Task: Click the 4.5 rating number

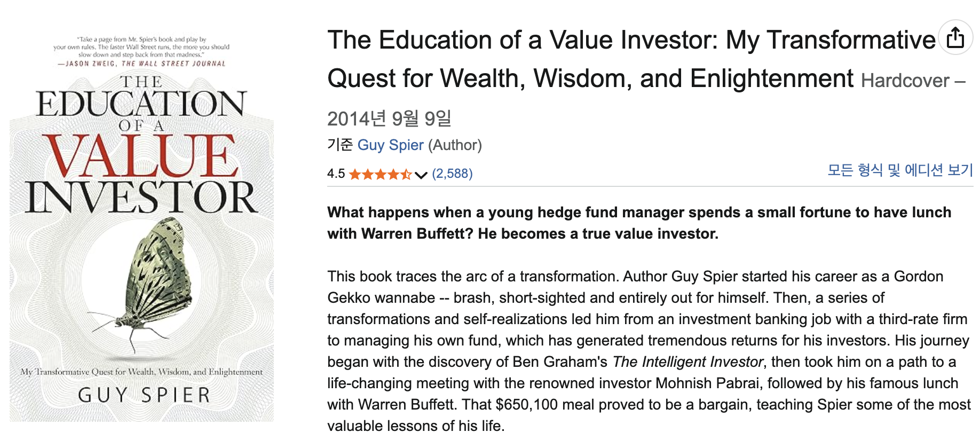Action: [336, 174]
